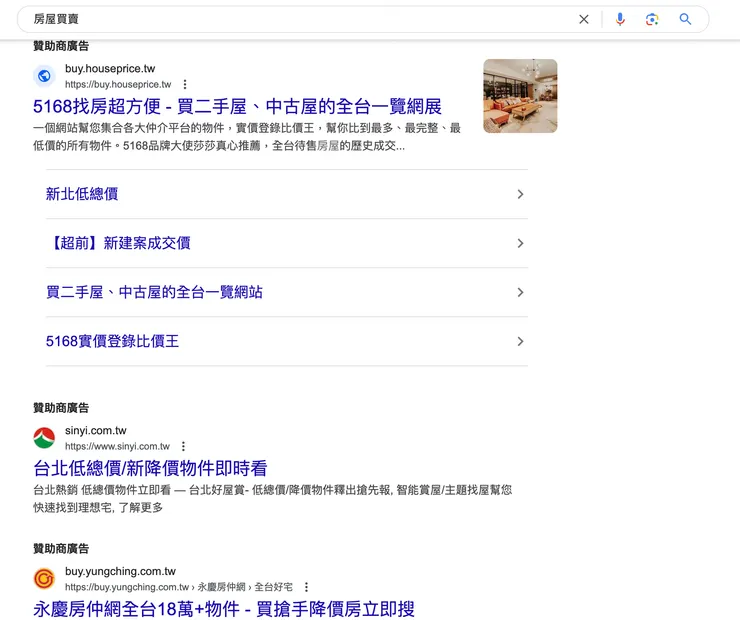Click the buy.houseprice.tw globe favicon
The height and width of the screenshot is (620, 740).
pyautogui.click(x=44, y=76)
